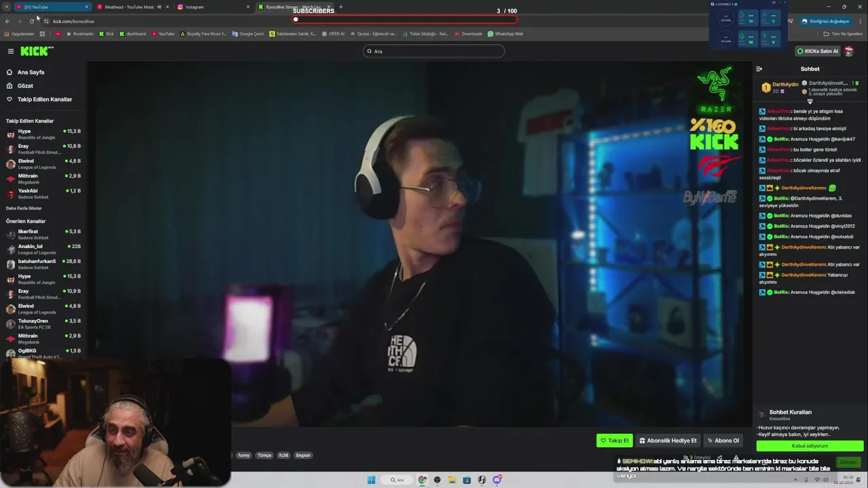Viewport: 868px width, 488px height.
Task: Open the Windows Start menu
Action: point(371,480)
